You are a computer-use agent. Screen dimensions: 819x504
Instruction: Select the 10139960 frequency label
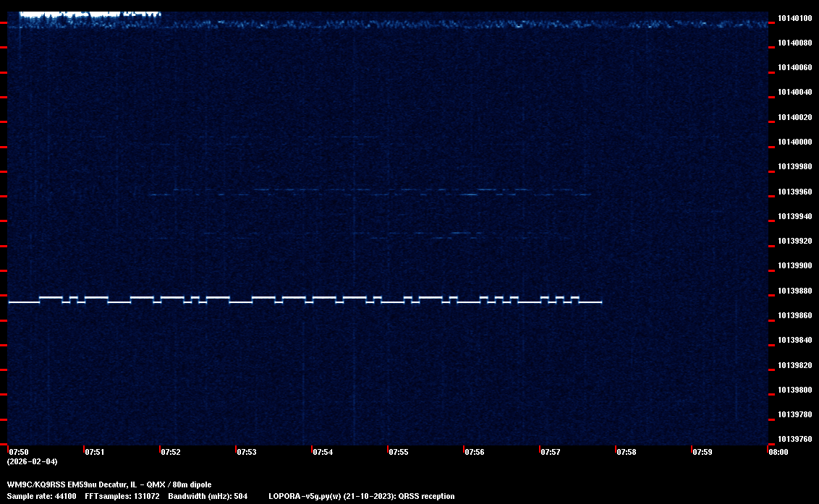click(794, 192)
